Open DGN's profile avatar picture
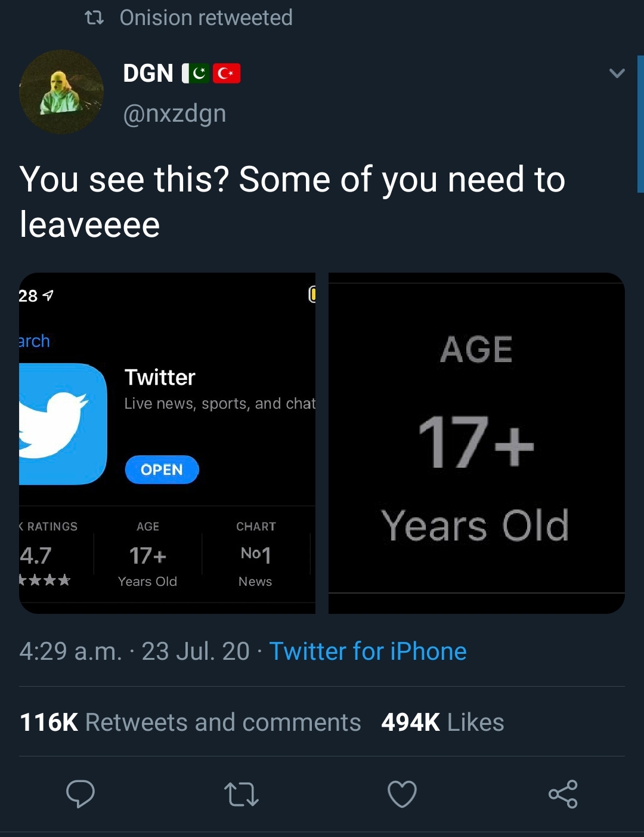Image resolution: width=644 pixels, height=837 pixels. click(61, 92)
